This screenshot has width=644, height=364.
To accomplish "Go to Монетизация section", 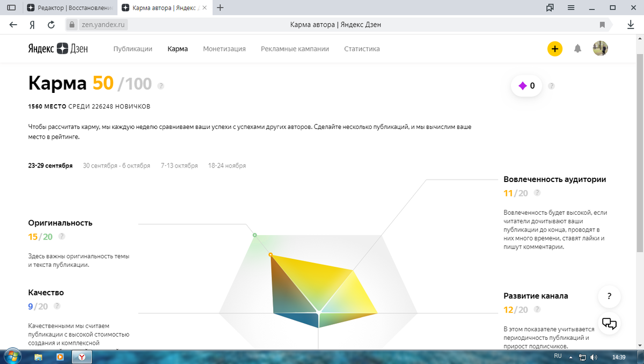I will 224,49.
